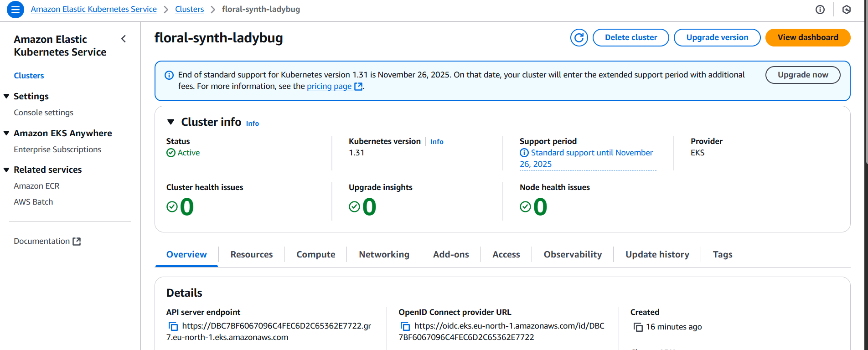The height and width of the screenshot is (350, 868).
Task: Copy the API server endpoint URL
Action: pyautogui.click(x=173, y=326)
